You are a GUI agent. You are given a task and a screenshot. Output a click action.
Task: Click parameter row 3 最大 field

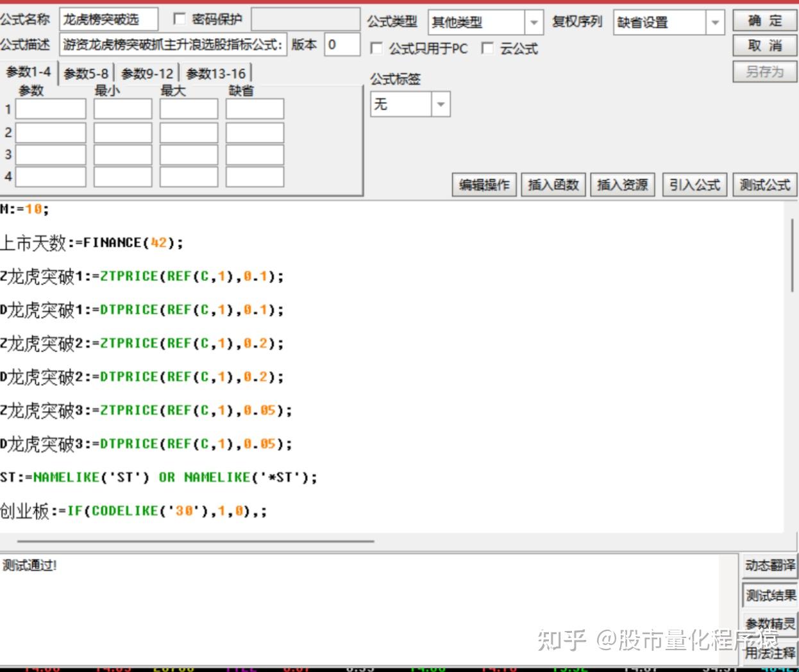[x=189, y=155]
